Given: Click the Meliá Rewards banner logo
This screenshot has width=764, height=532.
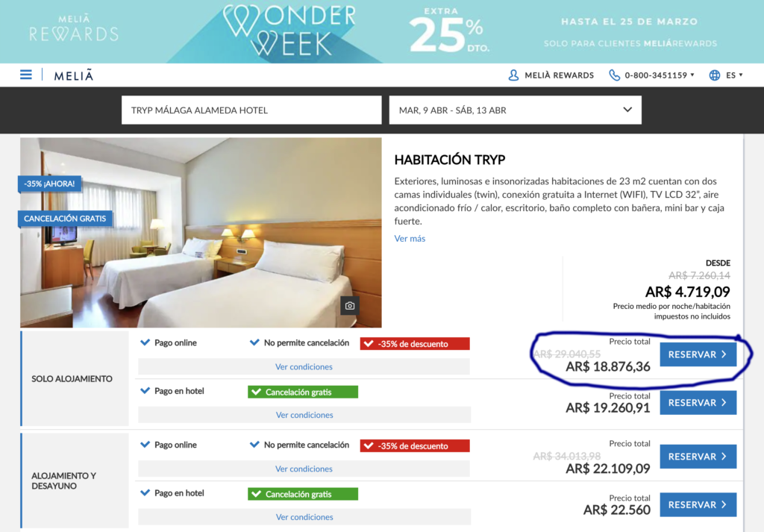Looking at the screenshot, I should [74, 29].
